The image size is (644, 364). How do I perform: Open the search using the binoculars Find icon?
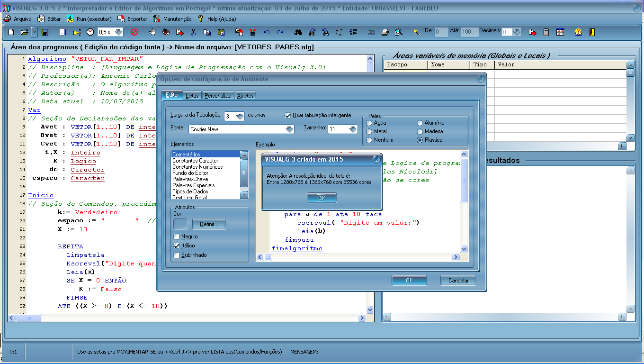click(298, 31)
